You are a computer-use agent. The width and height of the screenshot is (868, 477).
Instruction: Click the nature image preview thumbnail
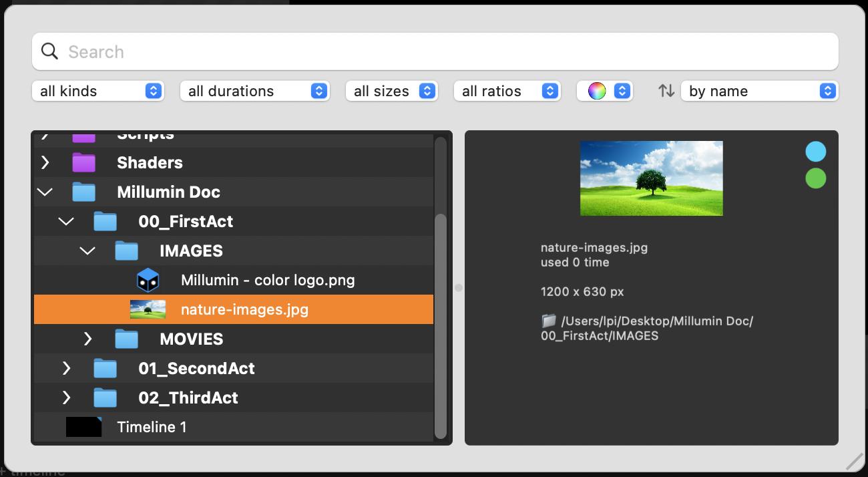[x=651, y=178]
